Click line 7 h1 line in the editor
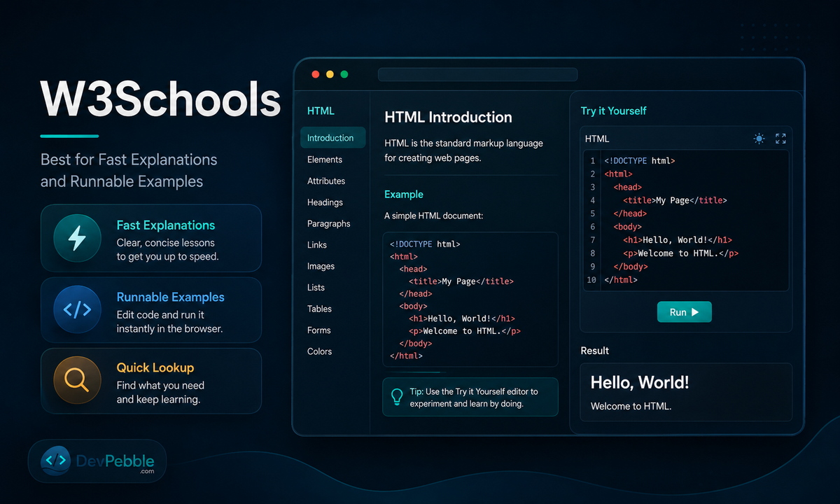 [x=678, y=240]
